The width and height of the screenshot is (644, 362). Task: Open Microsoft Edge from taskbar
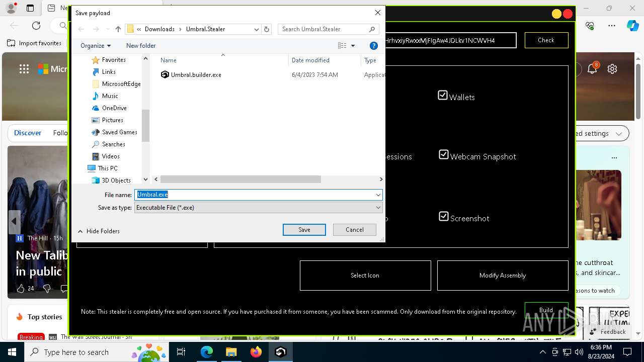(x=207, y=352)
